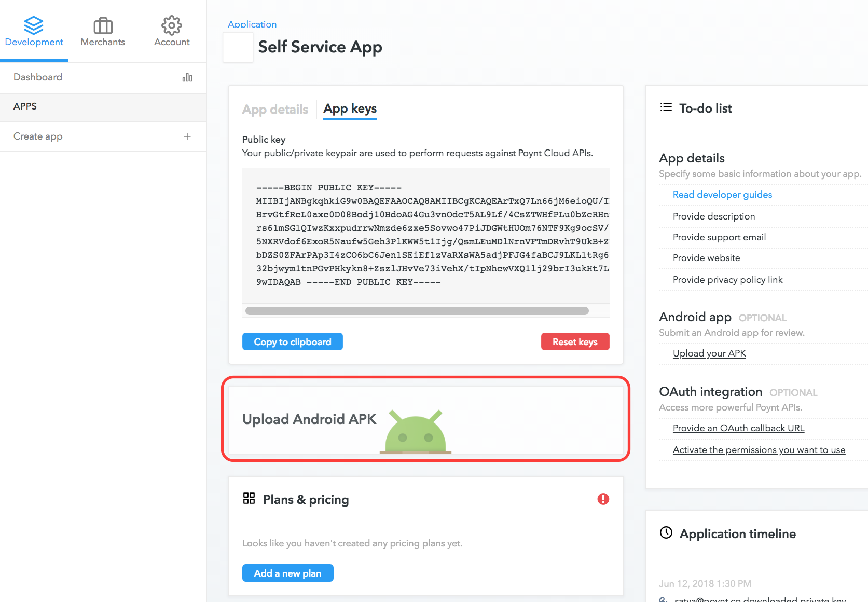Click the Application timeline clock icon
This screenshot has width=868, height=602.
click(666, 532)
